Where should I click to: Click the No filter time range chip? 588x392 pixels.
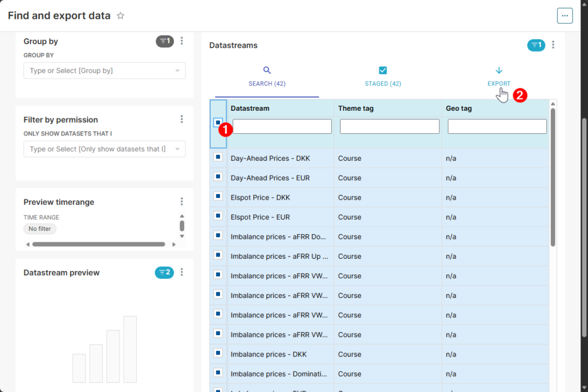40,228
